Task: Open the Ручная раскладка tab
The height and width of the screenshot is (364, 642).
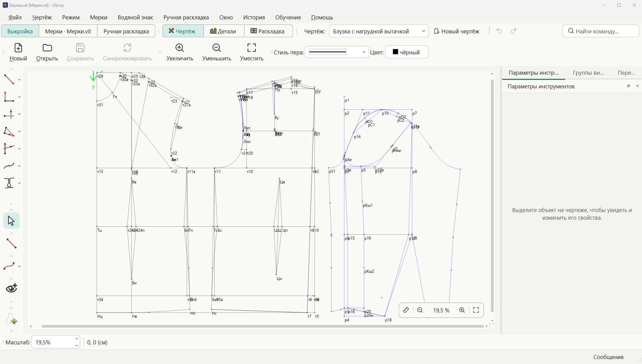Action: (126, 31)
